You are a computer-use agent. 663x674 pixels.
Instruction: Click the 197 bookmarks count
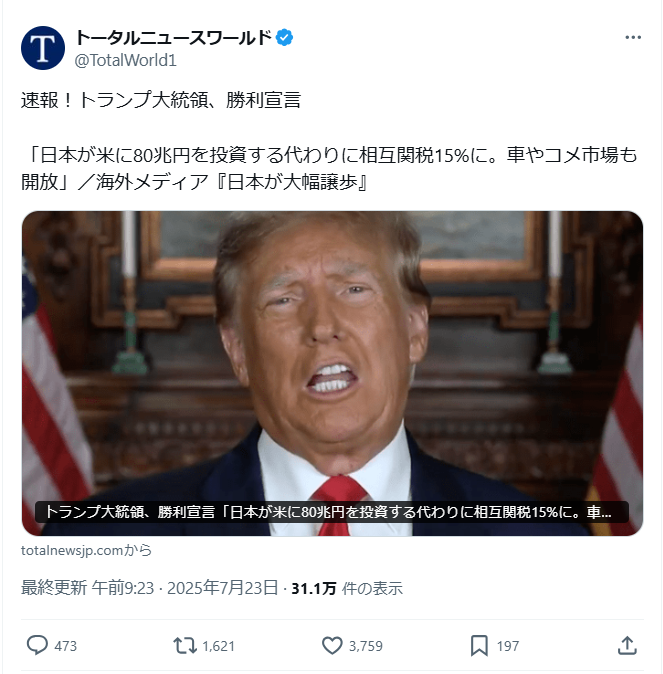508,646
